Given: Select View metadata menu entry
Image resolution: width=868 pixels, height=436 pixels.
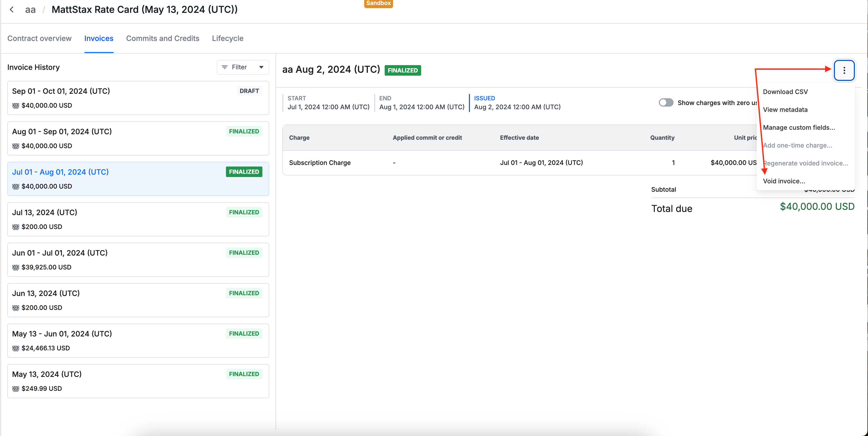Looking at the screenshot, I should [x=785, y=110].
